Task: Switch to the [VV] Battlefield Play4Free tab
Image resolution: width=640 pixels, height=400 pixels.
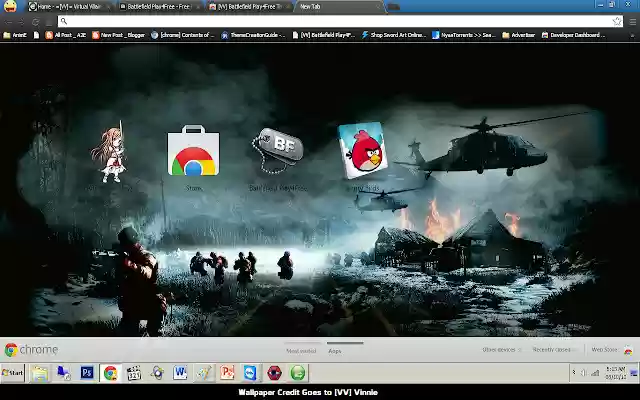Action: [x=249, y=7]
